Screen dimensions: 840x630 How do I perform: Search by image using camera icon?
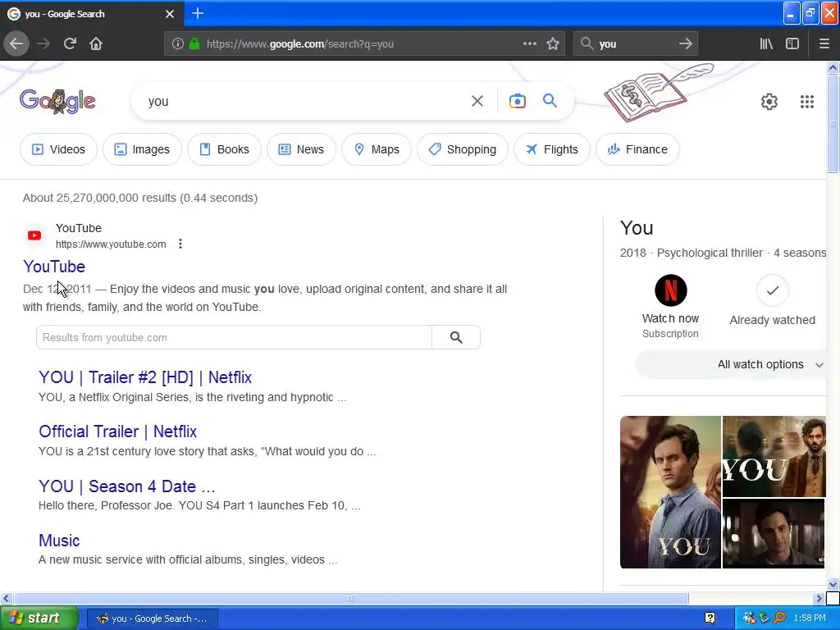click(517, 101)
